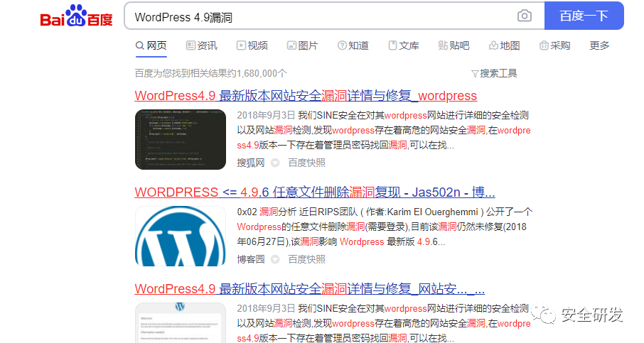Click the funnel icon beside 搜索工具

(x=475, y=74)
